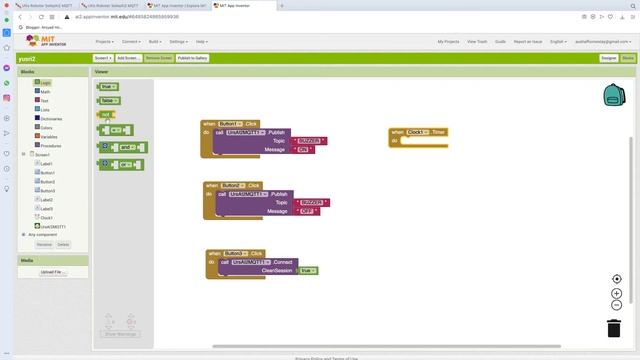The height and width of the screenshot is (360, 640).
Task: Click the horizontal workspace scrollbar
Action: click(x=387, y=346)
